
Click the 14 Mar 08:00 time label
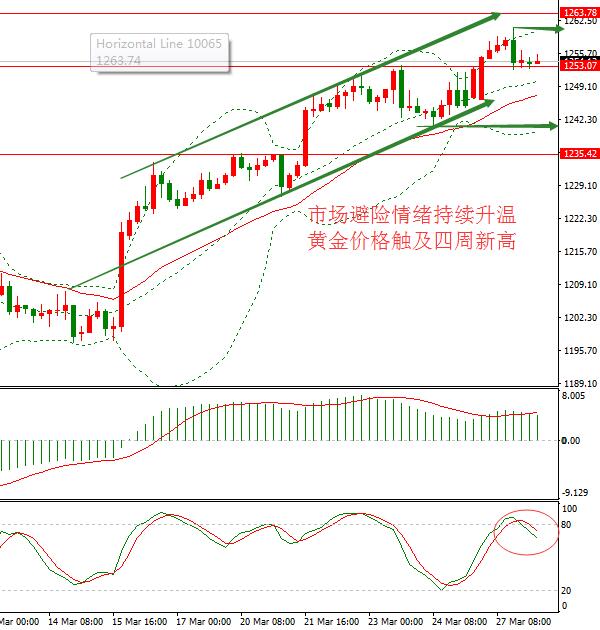pos(75,622)
